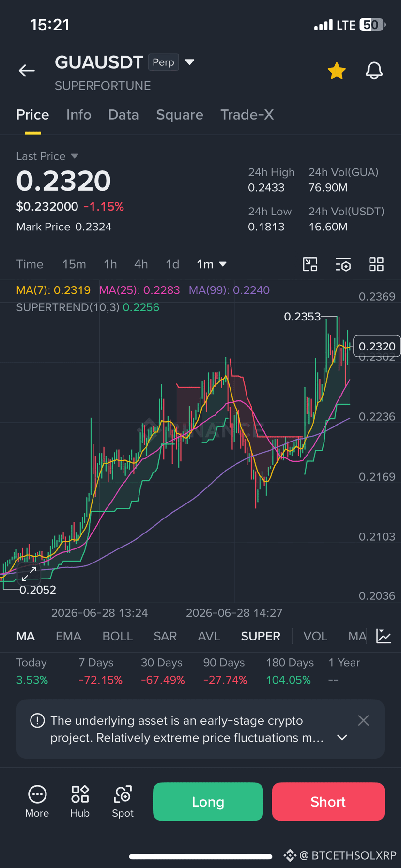This screenshot has width=401, height=868.
Task: Open the chart grid layout icon
Action: pos(376,264)
